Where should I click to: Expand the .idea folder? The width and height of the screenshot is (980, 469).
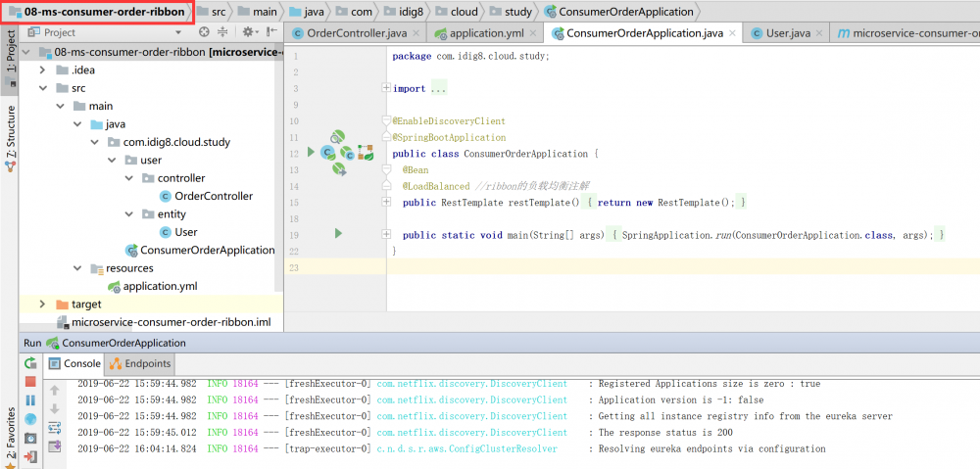pyautogui.click(x=42, y=70)
